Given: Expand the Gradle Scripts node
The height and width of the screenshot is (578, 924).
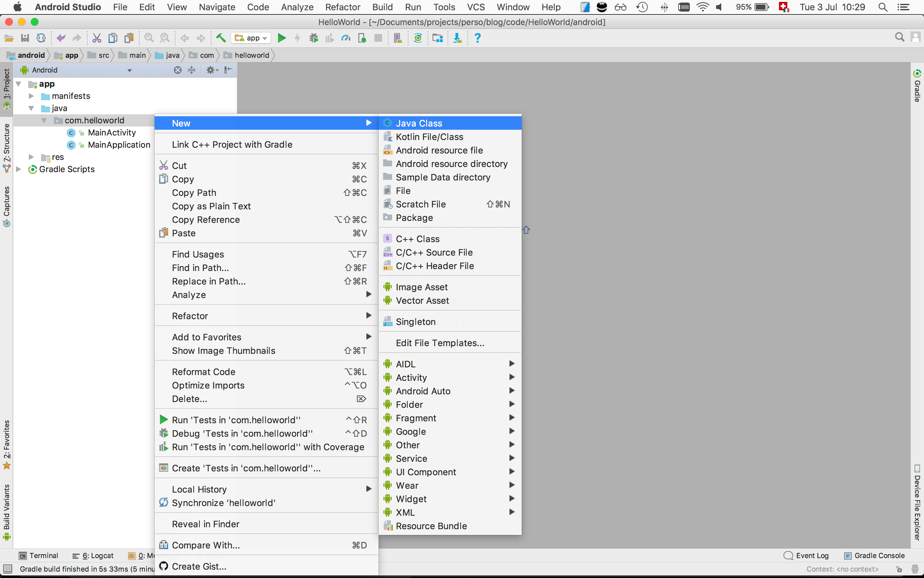Looking at the screenshot, I should 18,169.
